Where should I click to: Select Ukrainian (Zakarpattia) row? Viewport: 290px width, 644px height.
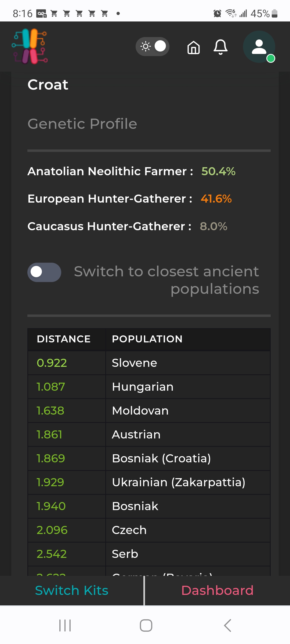[149, 482]
